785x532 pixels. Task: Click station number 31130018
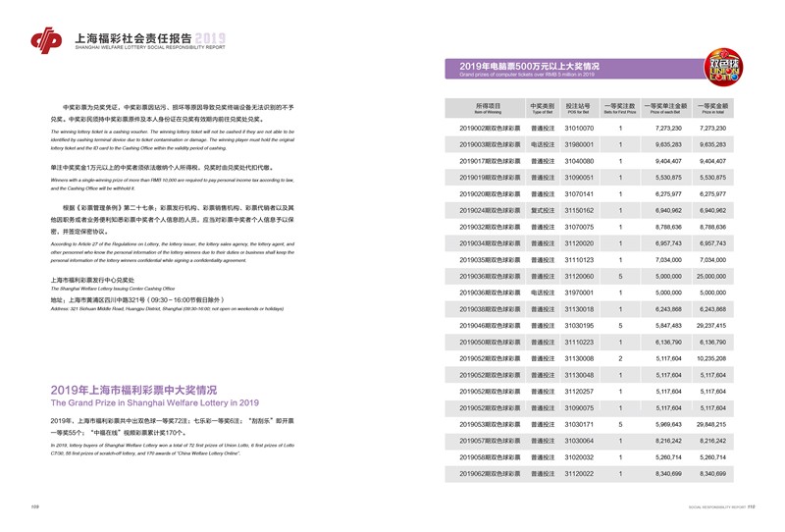click(579, 309)
